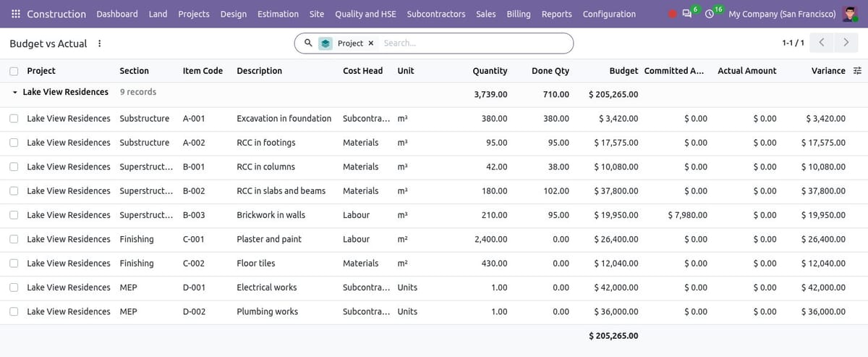
Task: Go to the previous page arrow
Action: pos(822,43)
